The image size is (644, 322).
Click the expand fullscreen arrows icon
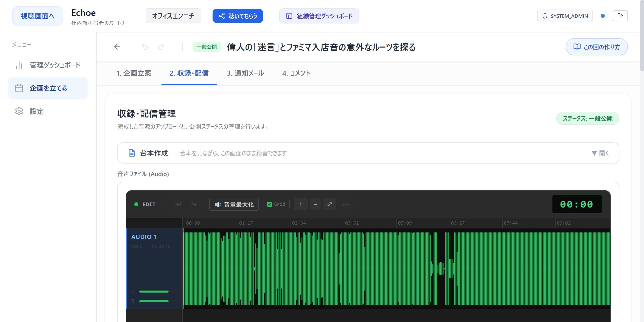pyautogui.click(x=330, y=204)
